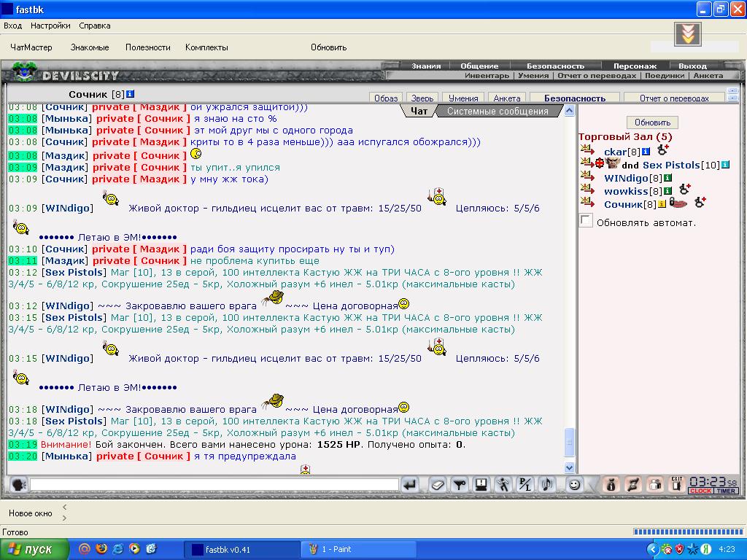Viewport: 747px width, 560px height.
Task: Click info icon next to Sex Pistols[10]
Action: point(725,165)
